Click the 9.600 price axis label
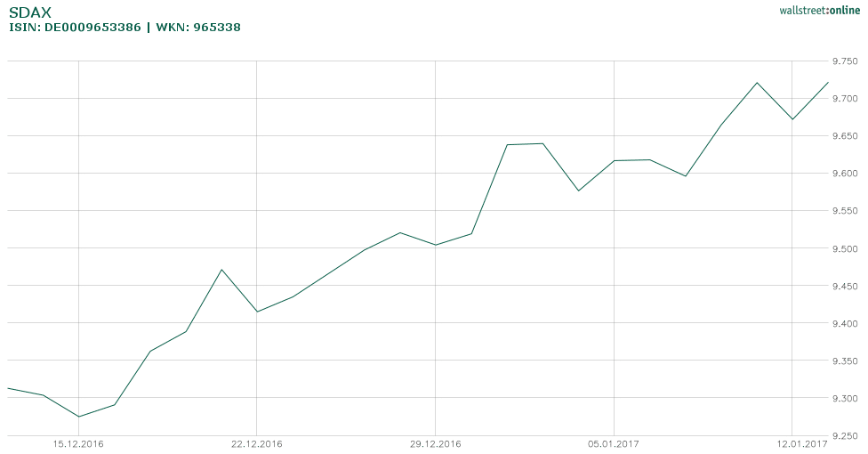This screenshot has width=868, height=454. point(844,174)
